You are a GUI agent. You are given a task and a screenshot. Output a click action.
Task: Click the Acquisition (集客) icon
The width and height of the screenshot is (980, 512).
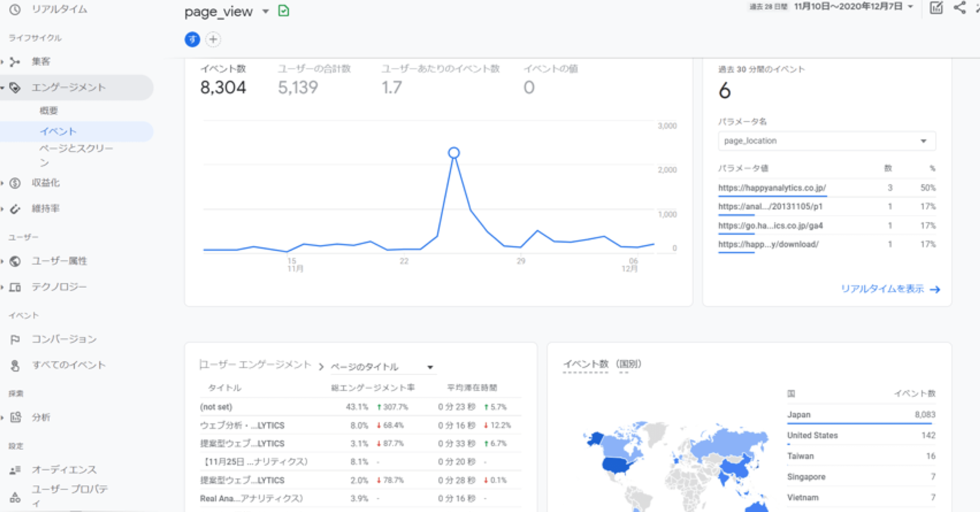click(x=15, y=62)
